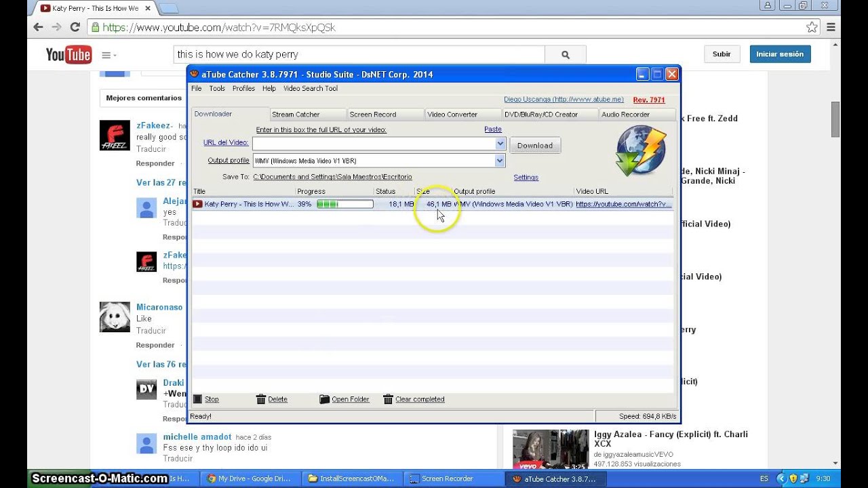Click the Clear completed trash icon

tap(388, 399)
